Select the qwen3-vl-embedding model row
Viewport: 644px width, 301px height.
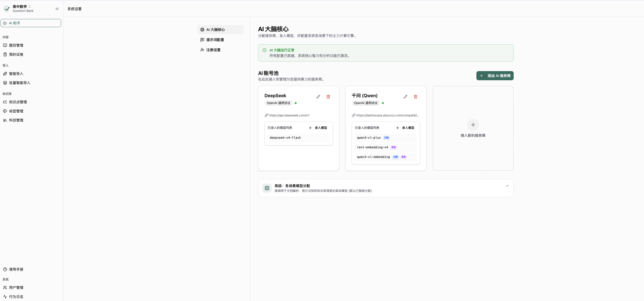pyautogui.click(x=386, y=157)
